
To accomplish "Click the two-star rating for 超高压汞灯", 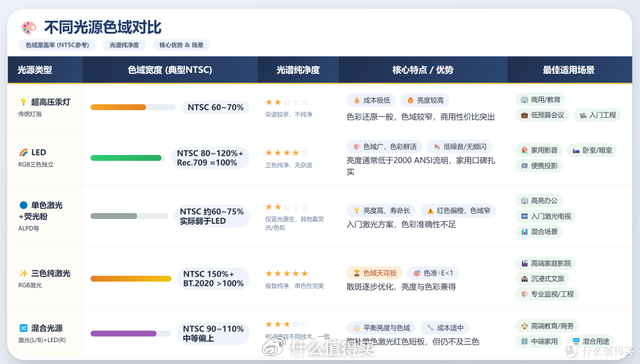I will tap(287, 102).
